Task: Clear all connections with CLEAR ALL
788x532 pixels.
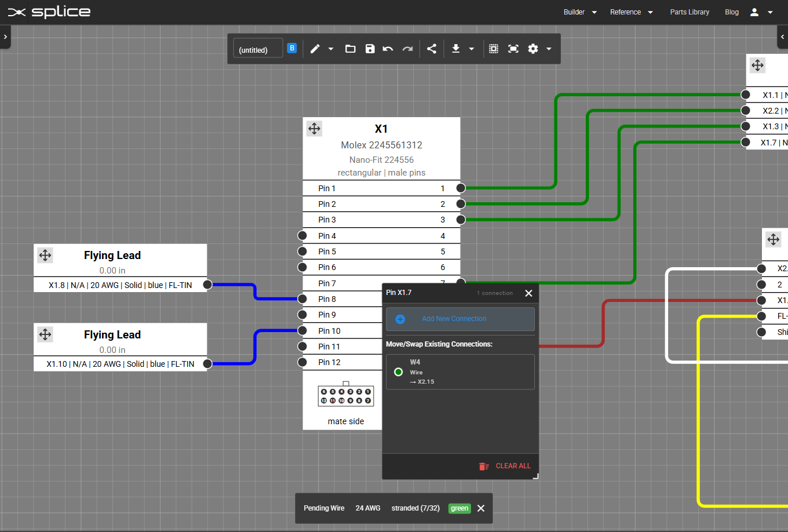Action: [513, 466]
